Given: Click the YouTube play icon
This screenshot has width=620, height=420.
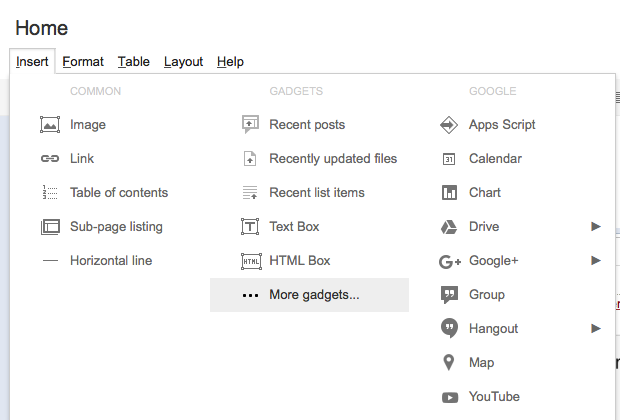Looking at the screenshot, I should [450, 397].
